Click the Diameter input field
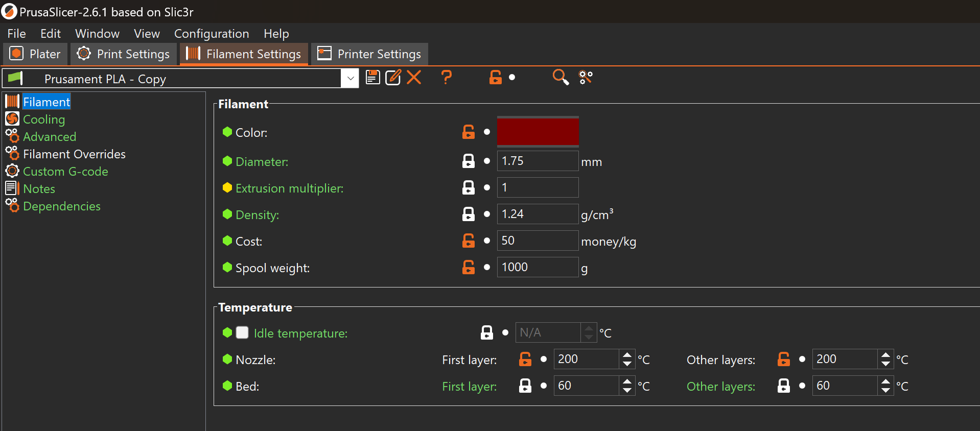The image size is (980, 431). [538, 161]
